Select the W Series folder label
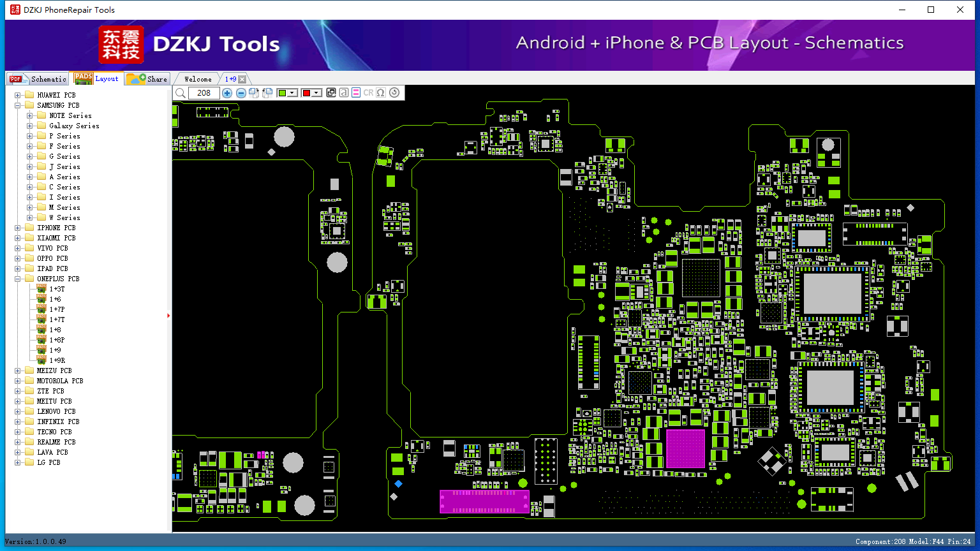This screenshot has height=551, width=980. coord(64,217)
